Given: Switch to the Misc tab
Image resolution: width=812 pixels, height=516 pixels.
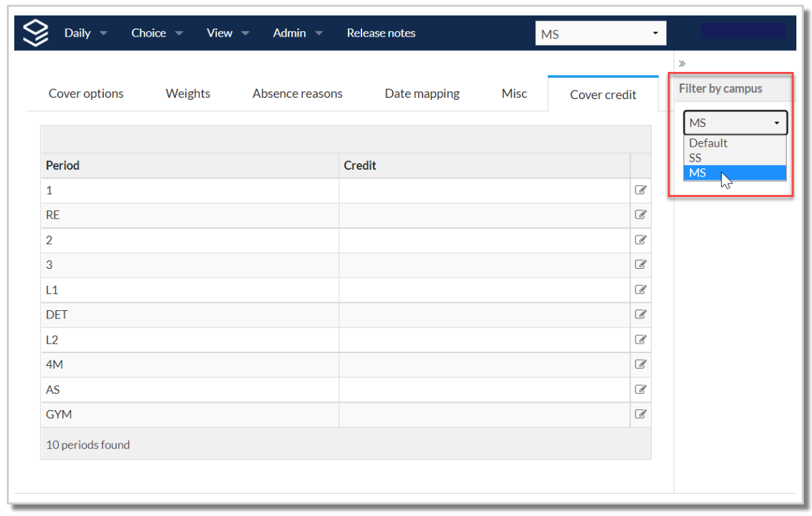Looking at the screenshot, I should point(514,94).
